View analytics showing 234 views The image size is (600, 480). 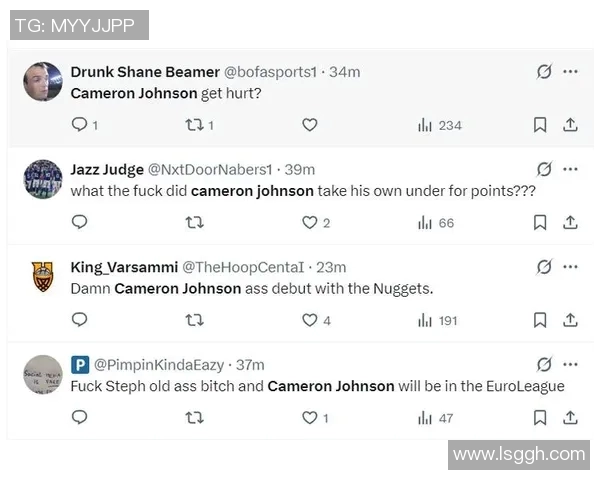tap(439, 125)
